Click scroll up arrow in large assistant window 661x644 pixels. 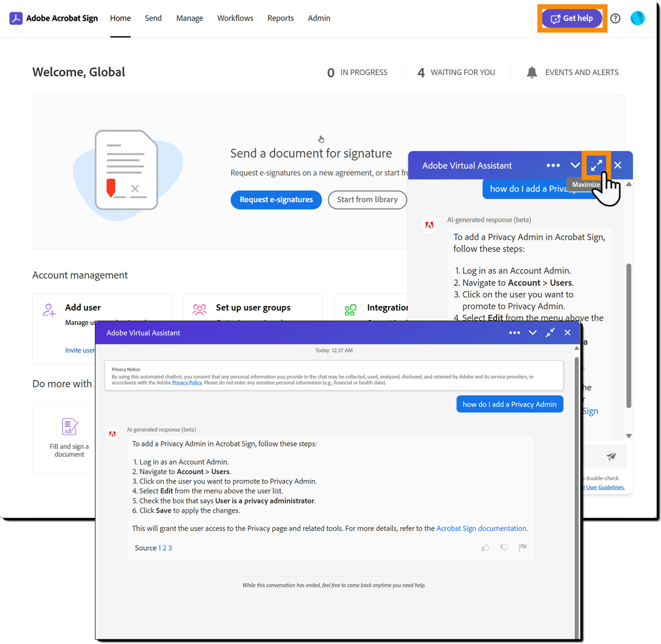(x=576, y=348)
